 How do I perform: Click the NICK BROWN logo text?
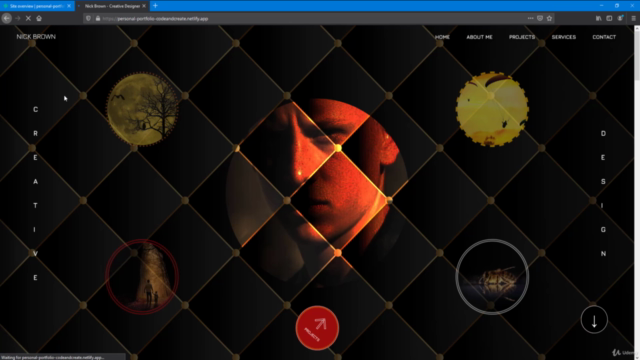click(36, 37)
